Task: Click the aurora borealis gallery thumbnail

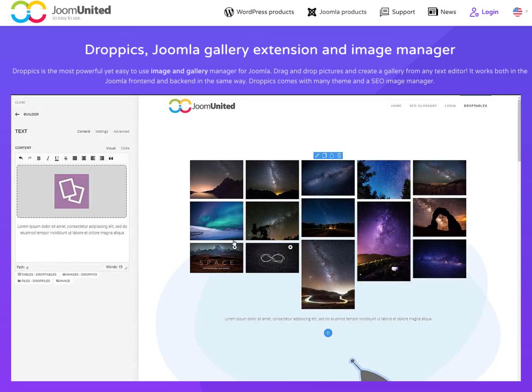Action: 217,221
